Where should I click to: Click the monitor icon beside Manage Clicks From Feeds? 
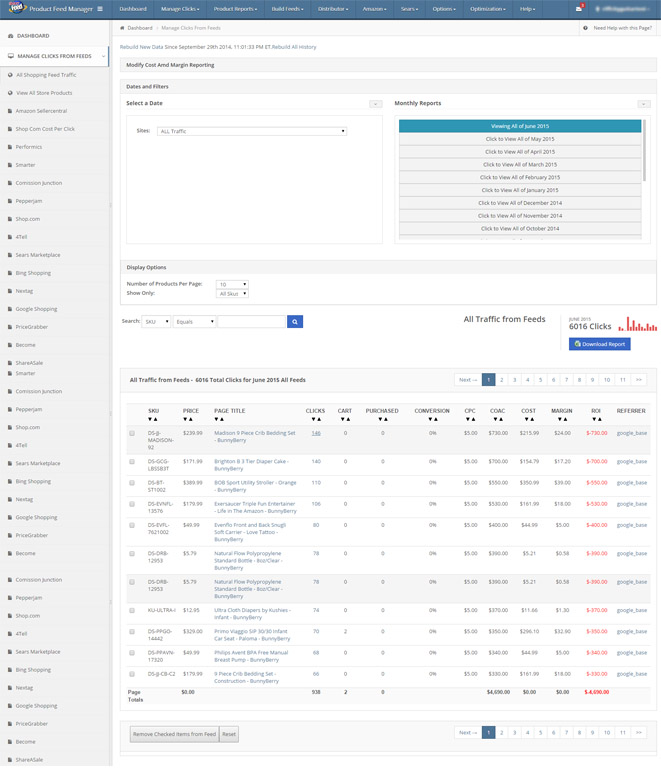click(11, 56)
